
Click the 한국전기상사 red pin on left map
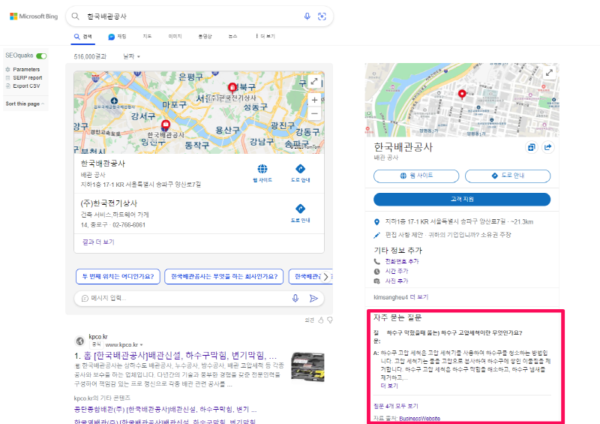pos(232,88)
